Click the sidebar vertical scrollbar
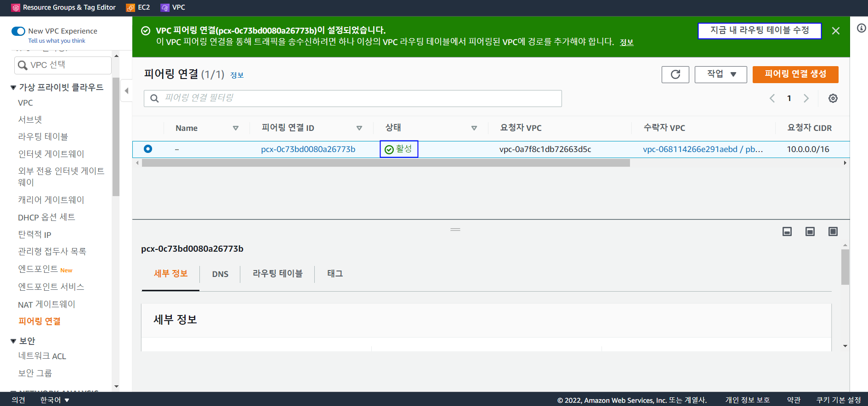Viewport: 868px width, 406px height. pyautogui.click(x=116, y=137)
